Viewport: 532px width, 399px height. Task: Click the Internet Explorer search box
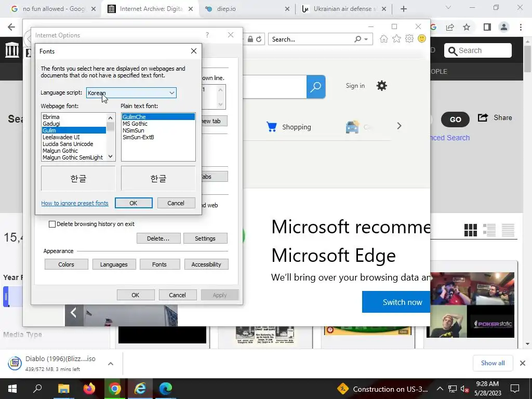[x=311, y=39]
